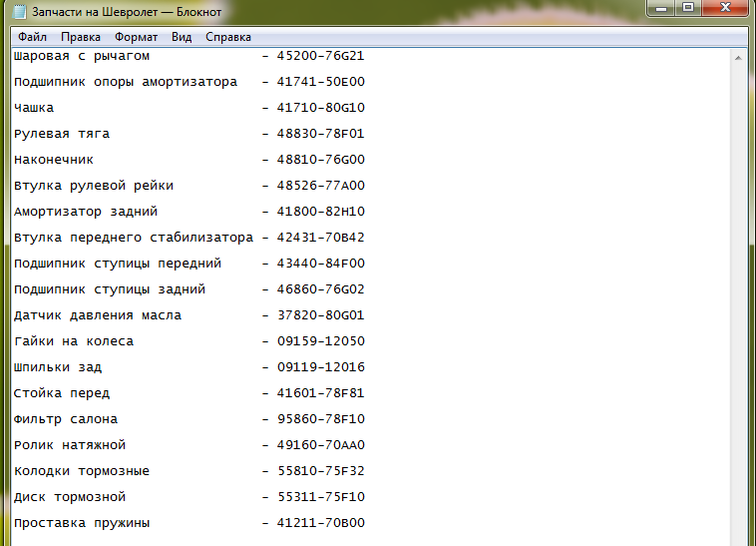This screenshot has height=546, width=756.
Task: Click part number 09119-12016
Action: 320,367
